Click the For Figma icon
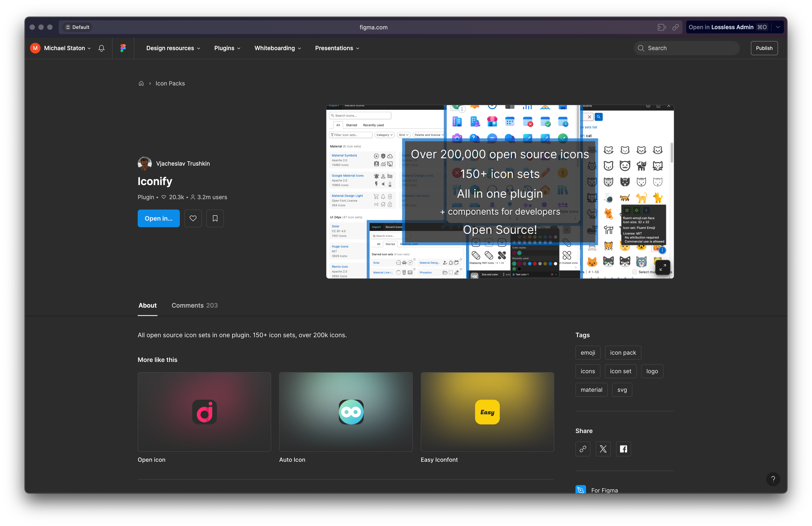Screen dimensions: 812x526 click(x=581, y=490)
